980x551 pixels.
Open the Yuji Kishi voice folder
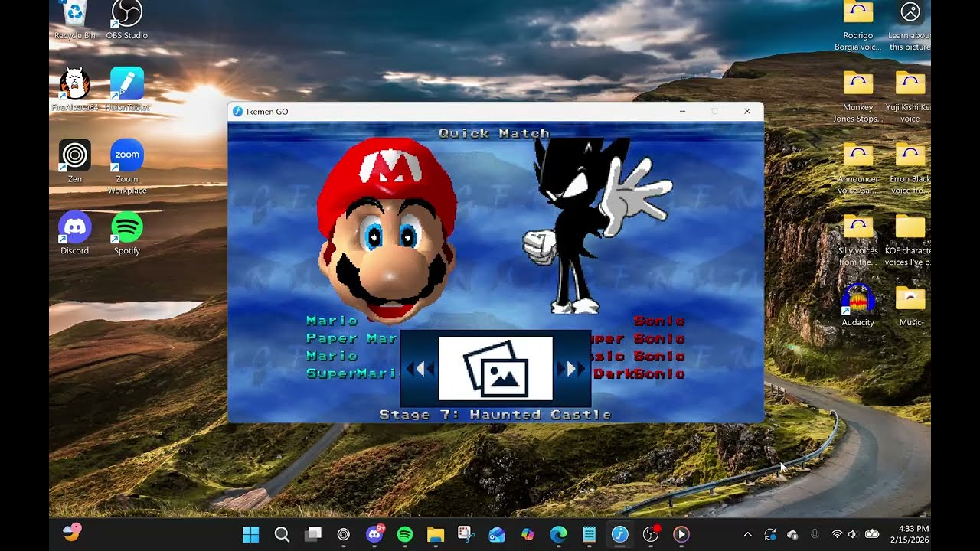click(910, 96)
